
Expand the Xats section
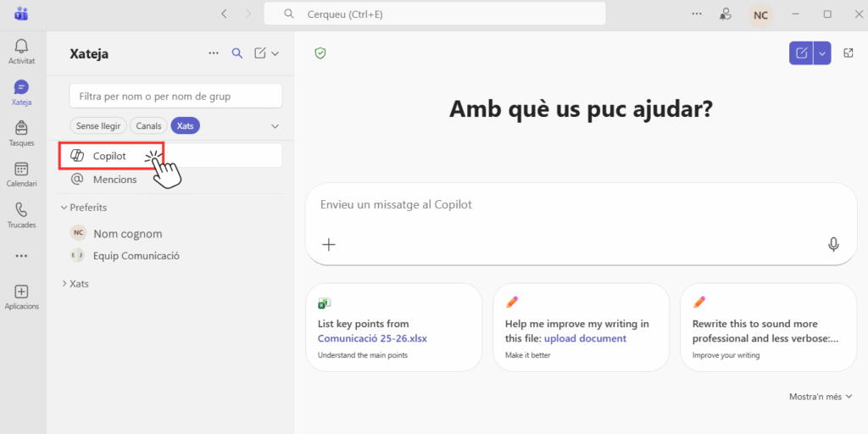64,283
